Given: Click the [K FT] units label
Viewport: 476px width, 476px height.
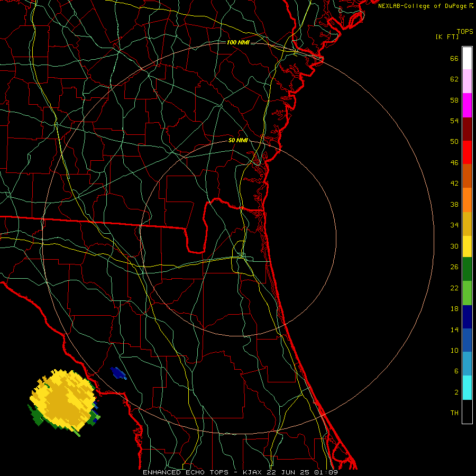Looking at the screenshot, I should [447, 36].
